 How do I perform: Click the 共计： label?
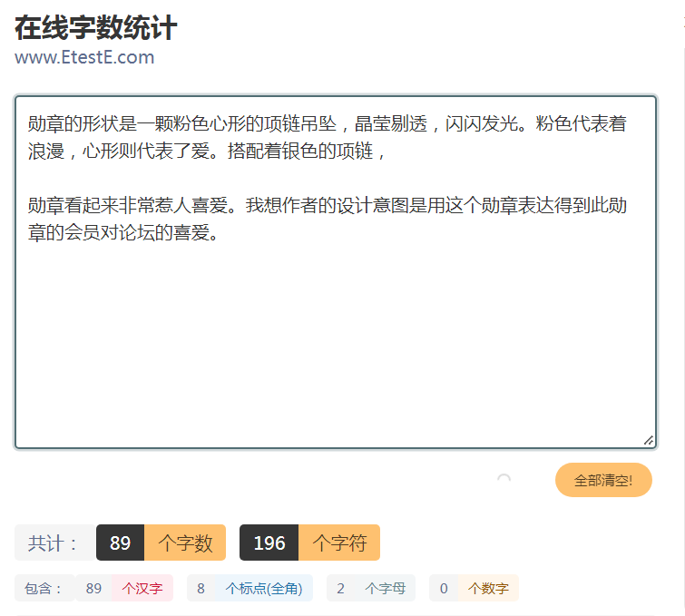[55, 543]
